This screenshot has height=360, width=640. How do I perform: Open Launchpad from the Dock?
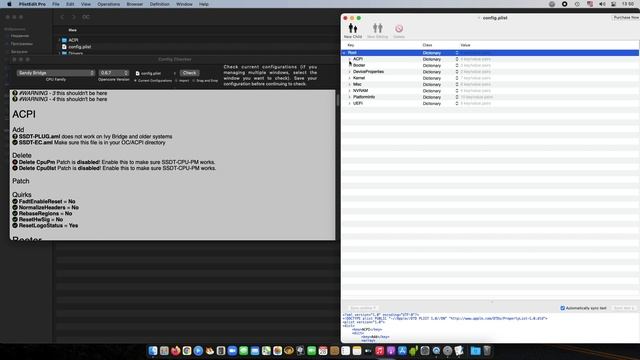coord(164,351)
